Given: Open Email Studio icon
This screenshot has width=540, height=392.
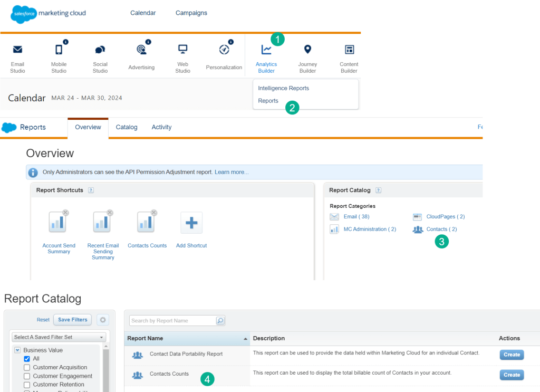Looking at the screenshot, I should click(17, 50).
